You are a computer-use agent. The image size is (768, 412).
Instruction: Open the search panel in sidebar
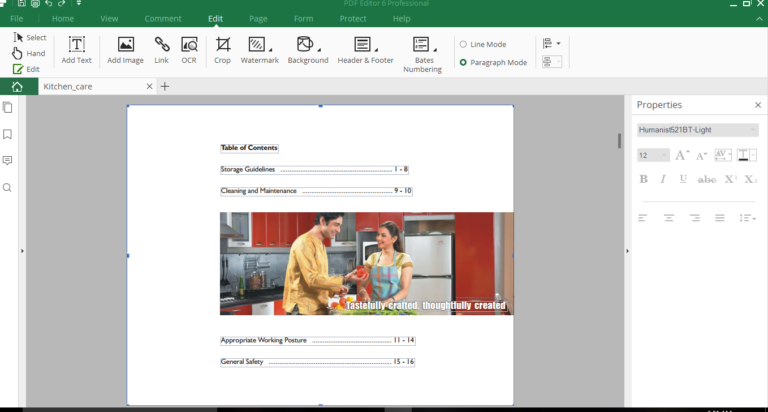click(x=7, y=188)
